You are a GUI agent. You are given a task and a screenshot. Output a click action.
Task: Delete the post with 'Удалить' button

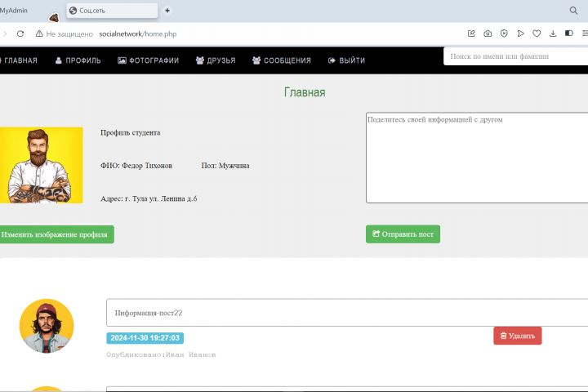[518, 336]
